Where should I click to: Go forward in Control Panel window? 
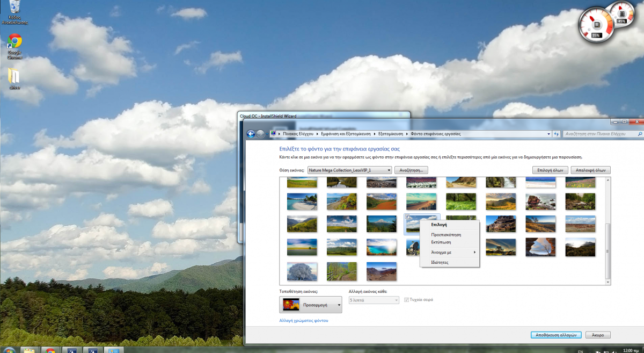click(260, 134)
